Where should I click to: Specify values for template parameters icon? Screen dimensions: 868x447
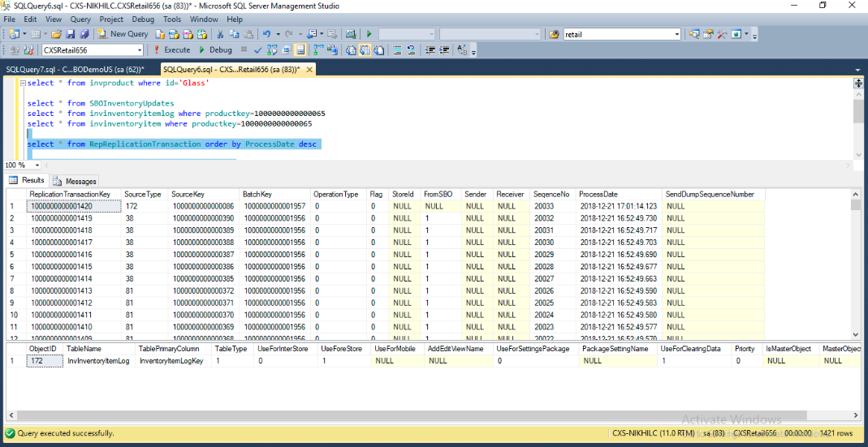462,49
